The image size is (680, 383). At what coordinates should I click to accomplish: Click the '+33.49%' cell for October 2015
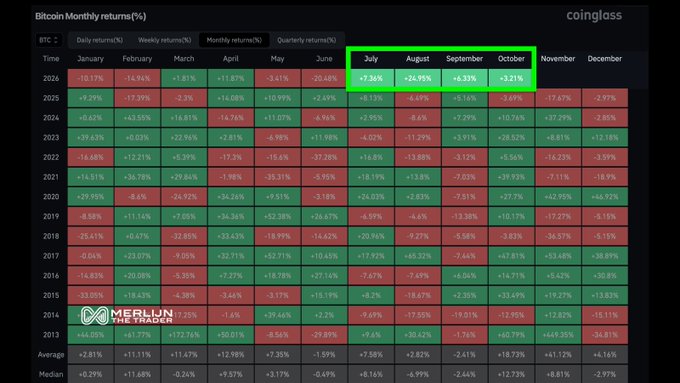click(511, 295)
